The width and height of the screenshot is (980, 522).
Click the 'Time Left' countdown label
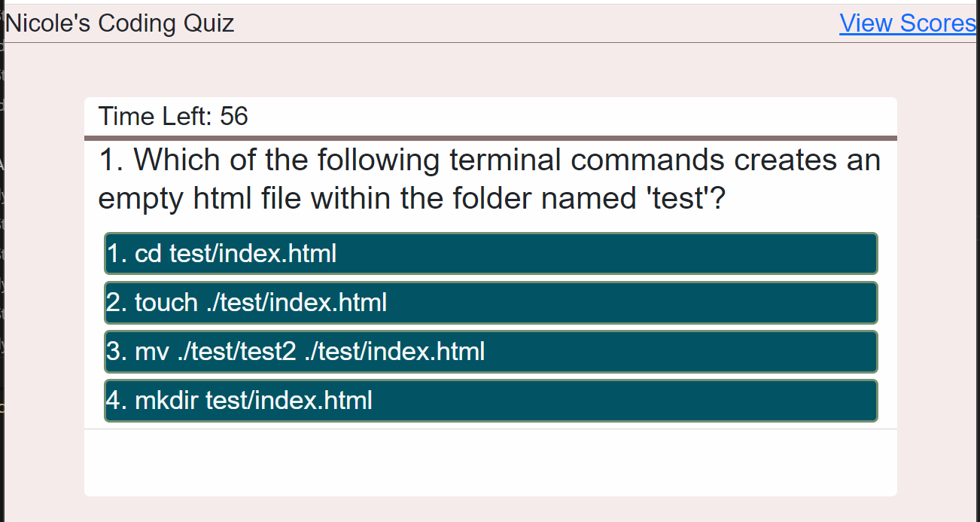(156, 117)
